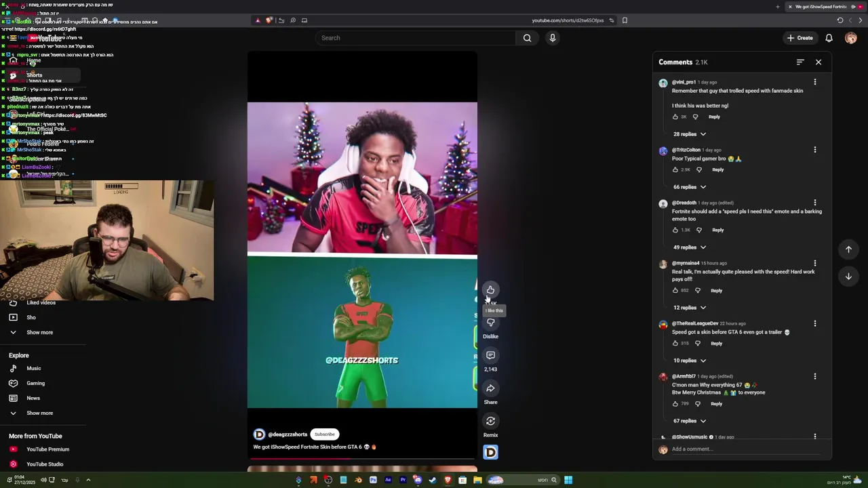The image size is (868, 488).
Task: Click the YouTube search field
Action: pos(417,38)
